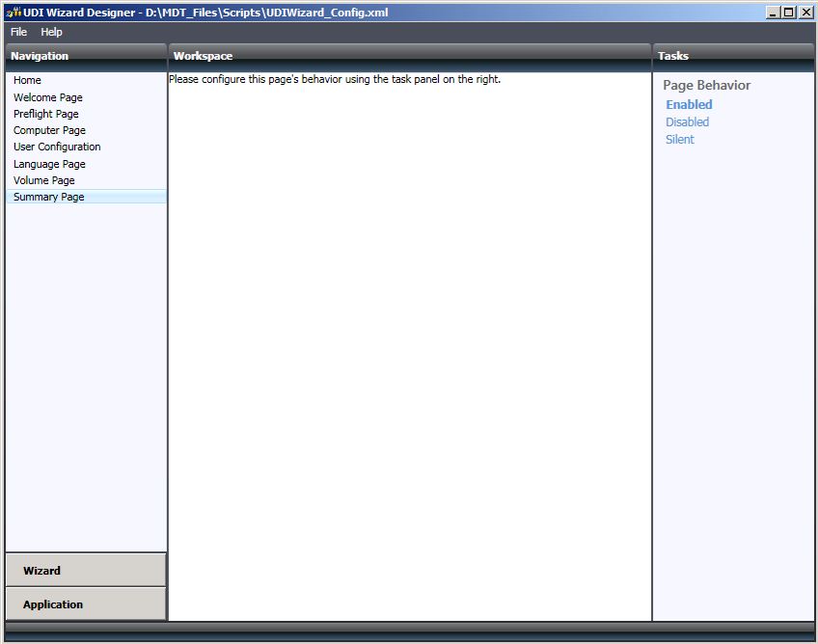
Task: Click the Tasks panel header
Action: point(733,56)
